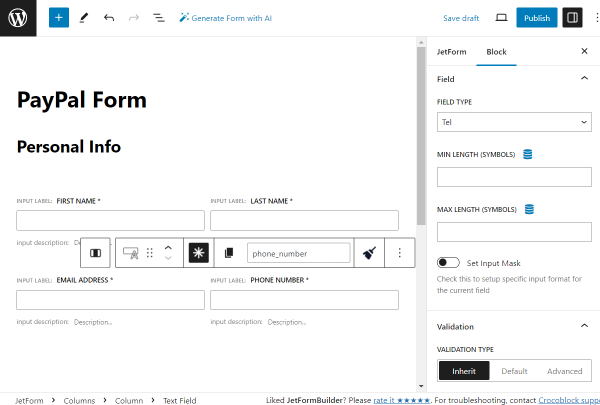Select Text Field in breadcrumb
The height and width of the screenshot is (405, 600).
pos(179,400)
